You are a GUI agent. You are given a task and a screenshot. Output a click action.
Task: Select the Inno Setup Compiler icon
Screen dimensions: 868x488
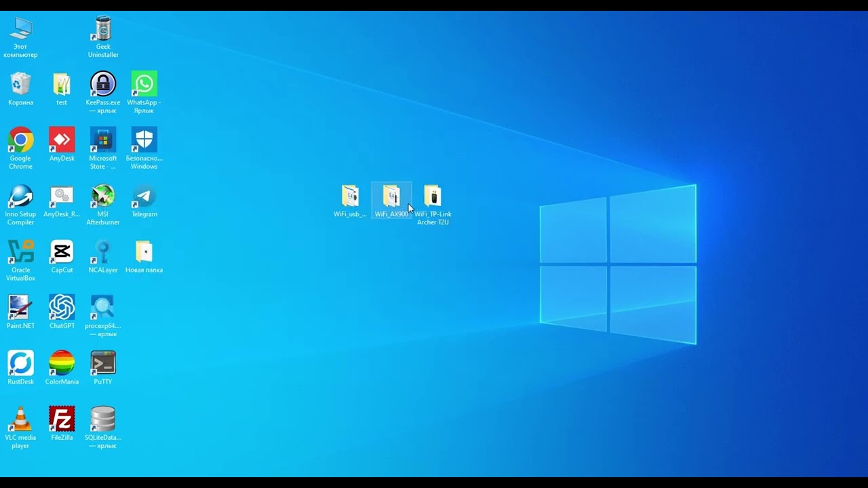tap(20, 196)
